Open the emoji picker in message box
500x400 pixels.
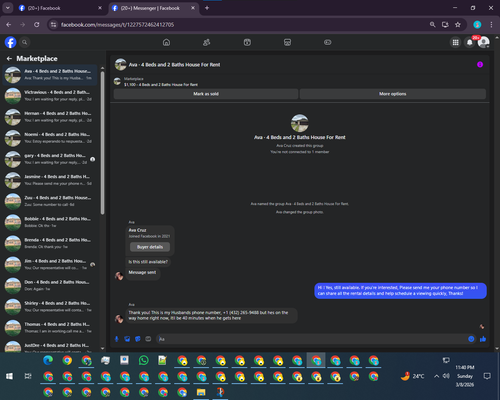(471, 339)
